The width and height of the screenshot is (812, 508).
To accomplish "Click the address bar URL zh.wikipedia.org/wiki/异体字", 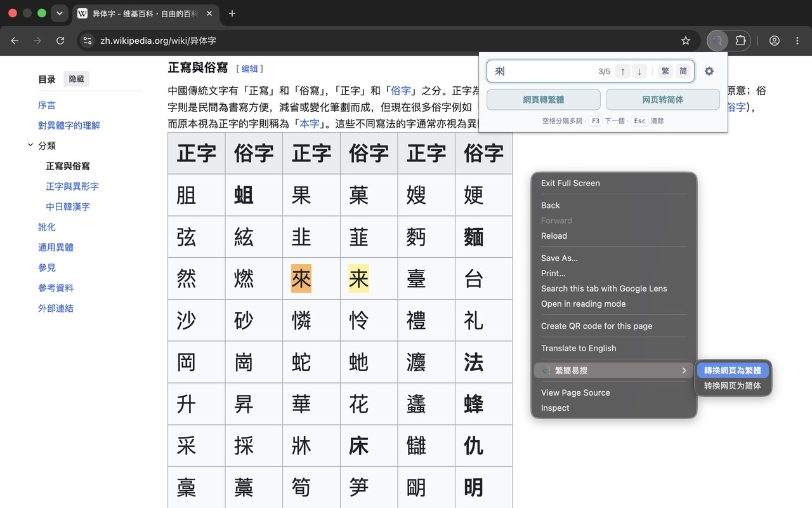I will click(158, 41).
